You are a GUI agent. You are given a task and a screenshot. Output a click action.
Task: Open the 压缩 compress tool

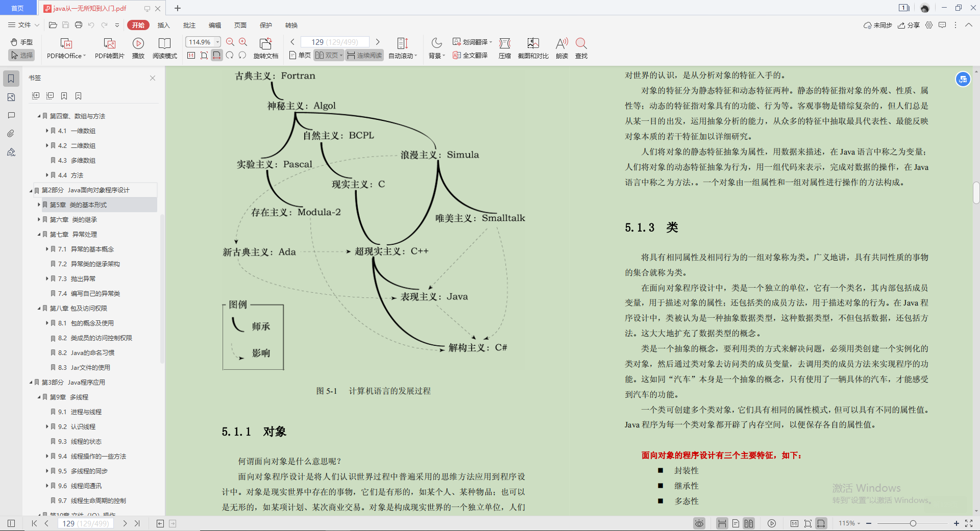(505, 48)
